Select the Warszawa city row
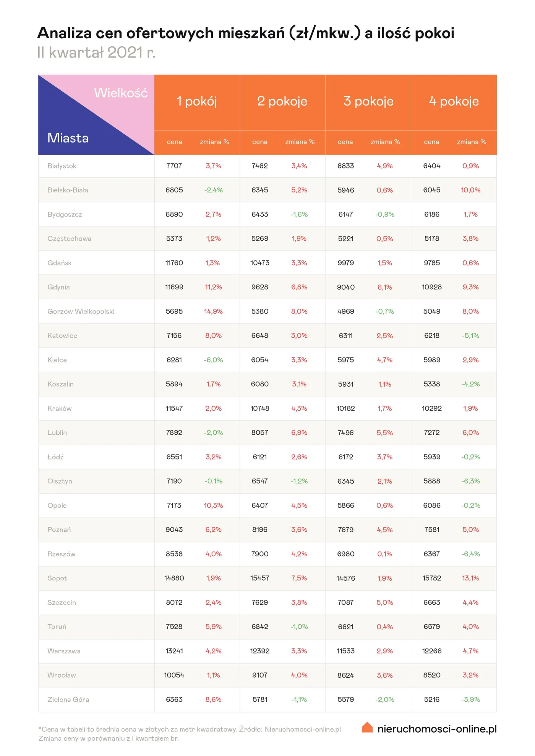The width and height of the screenshot is (535, 756). point(64,651)
